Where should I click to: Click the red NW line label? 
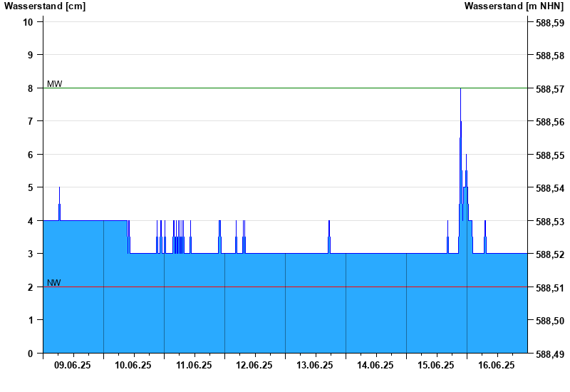coord(54,282)
